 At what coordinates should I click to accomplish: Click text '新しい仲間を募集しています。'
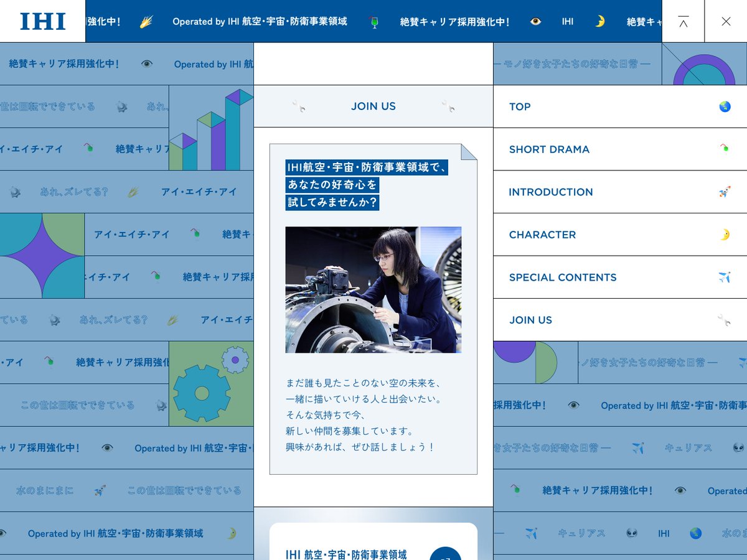point(350,431)
